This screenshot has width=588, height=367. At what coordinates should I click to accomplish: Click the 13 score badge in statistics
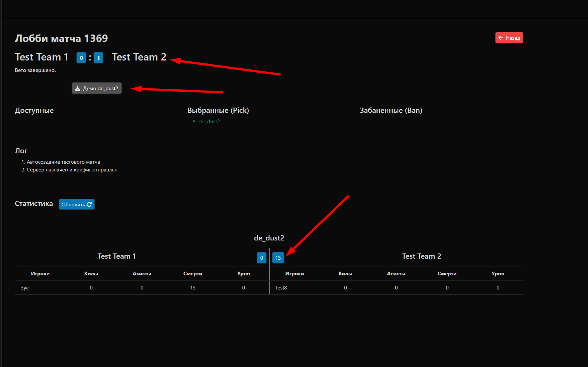click(x=278, y=258)
